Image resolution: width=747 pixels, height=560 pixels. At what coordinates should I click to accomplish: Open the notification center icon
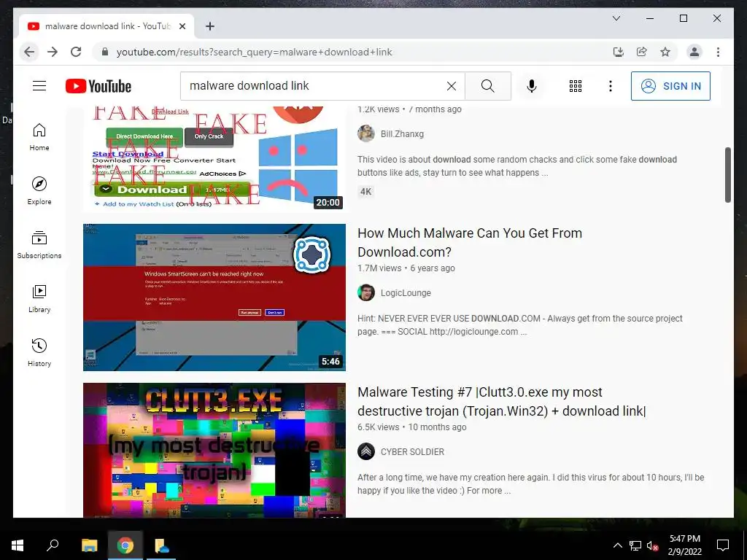723,545
